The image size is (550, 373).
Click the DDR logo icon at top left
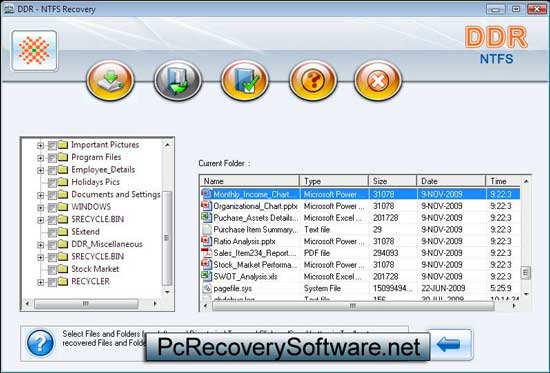pyautogui.click(x=34, y=51)
